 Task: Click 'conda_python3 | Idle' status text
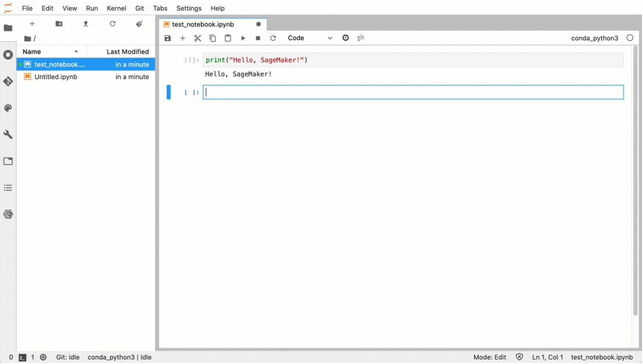tap(119, 357)
